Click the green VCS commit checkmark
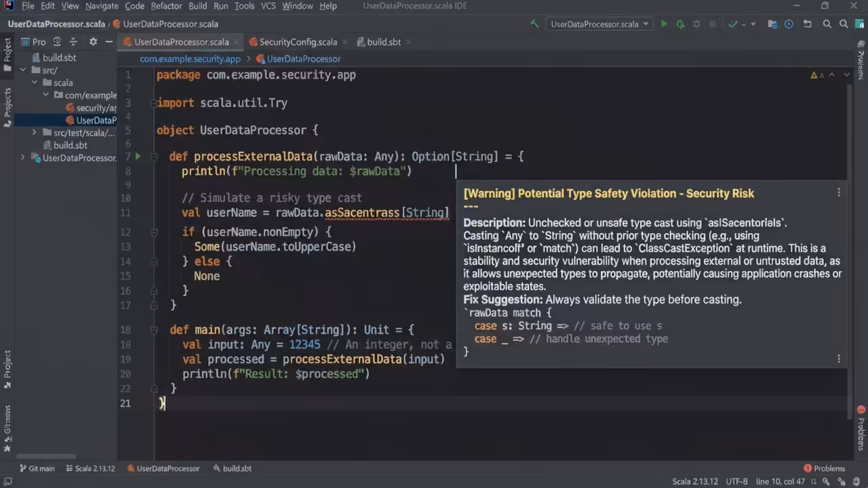 [x=732, y=24]
